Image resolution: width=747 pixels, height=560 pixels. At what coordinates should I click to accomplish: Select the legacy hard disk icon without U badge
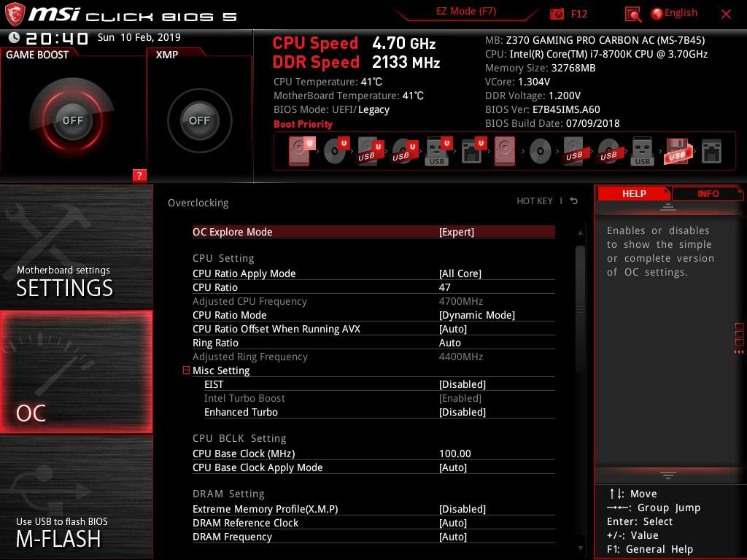pos(505,151)
